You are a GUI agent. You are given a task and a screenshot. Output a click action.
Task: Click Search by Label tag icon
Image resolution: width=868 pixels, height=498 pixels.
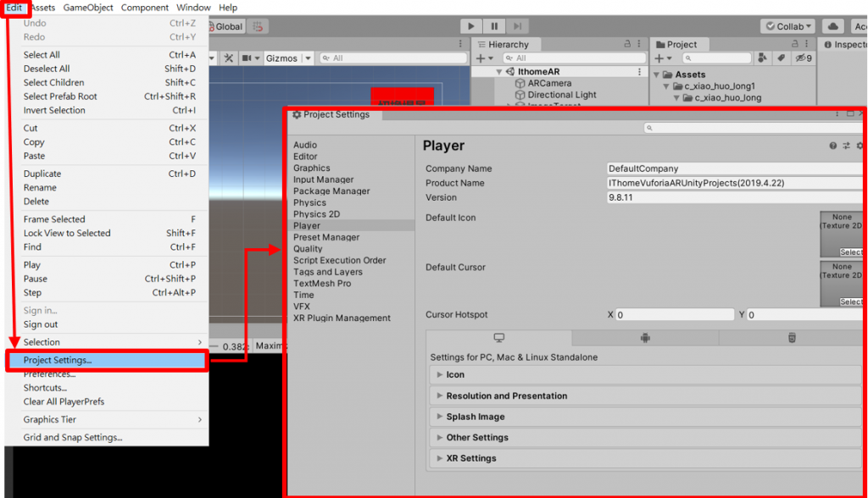[x=781, y=58]
